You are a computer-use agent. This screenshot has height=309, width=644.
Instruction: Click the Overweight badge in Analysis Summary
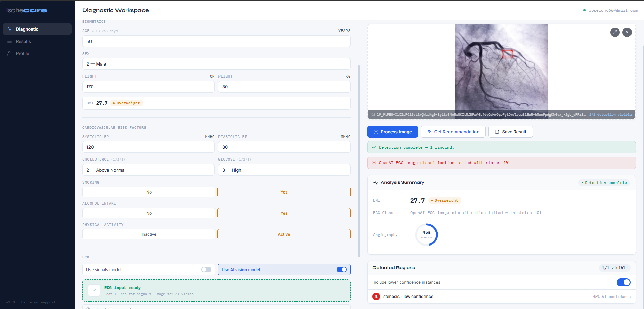pos(445,200)
